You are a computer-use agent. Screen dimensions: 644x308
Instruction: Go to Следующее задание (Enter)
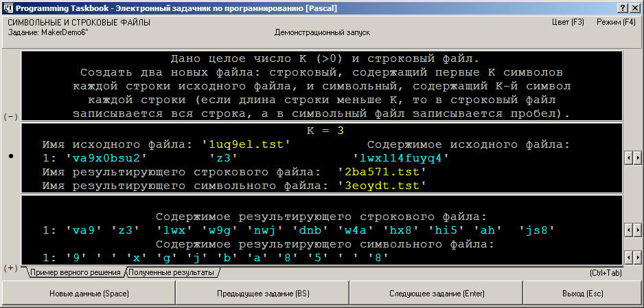coord(436,294)
